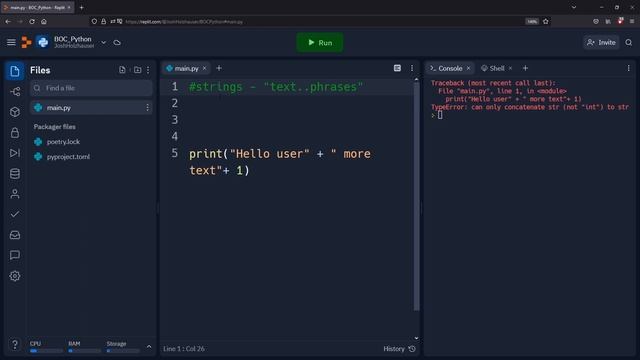The image size is (640, 360).
Task: Add a new console pane tab
Action: (x=525, y=68)
